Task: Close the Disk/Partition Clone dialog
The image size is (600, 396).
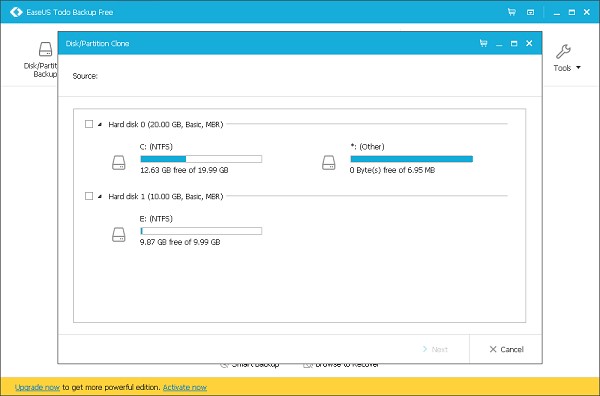Action: click(x=529, y=43)
